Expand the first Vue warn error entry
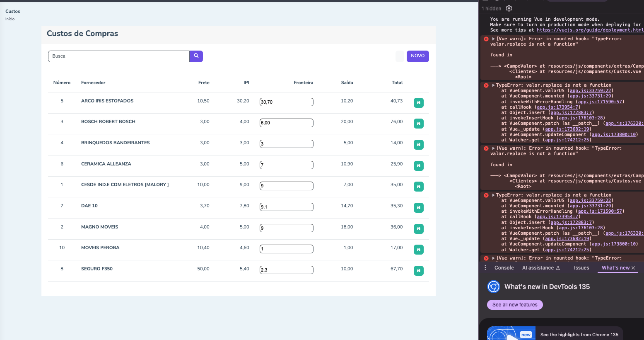The height and width of the screenshot is (340, 644). pyautogui.click(x=493, y=39)
